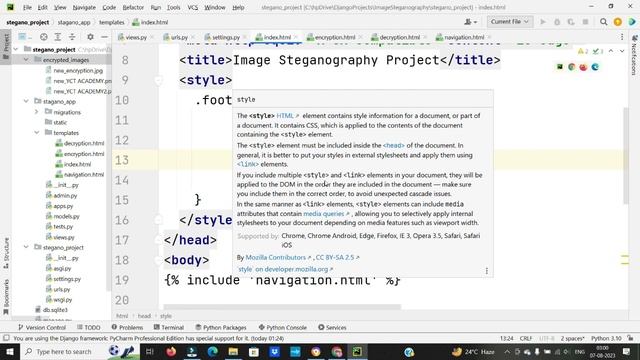Collapse the stegano_project root folder
640x360 pixels.
click(x=16, y=49)
